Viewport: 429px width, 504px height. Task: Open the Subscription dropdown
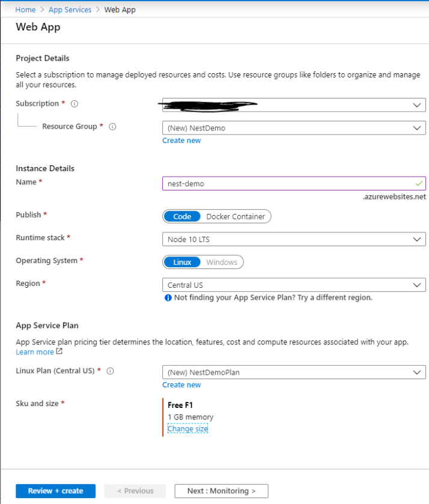(x=294, y=105)
